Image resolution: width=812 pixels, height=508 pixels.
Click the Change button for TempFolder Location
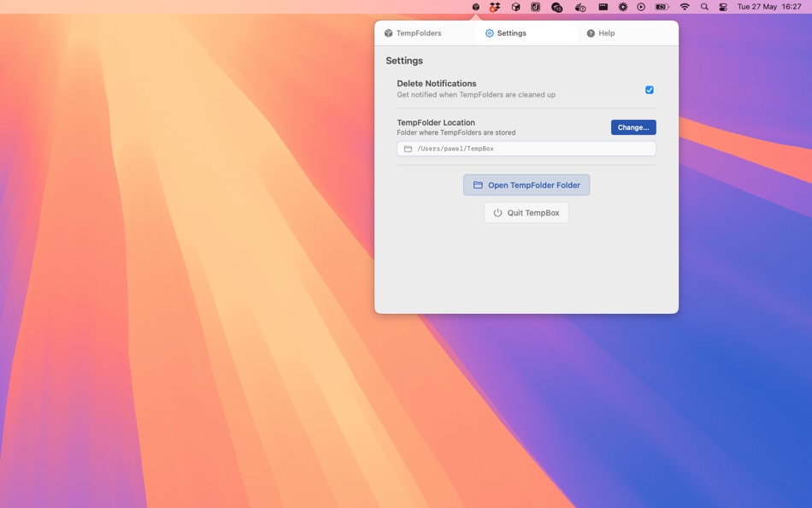coord(633,127)
